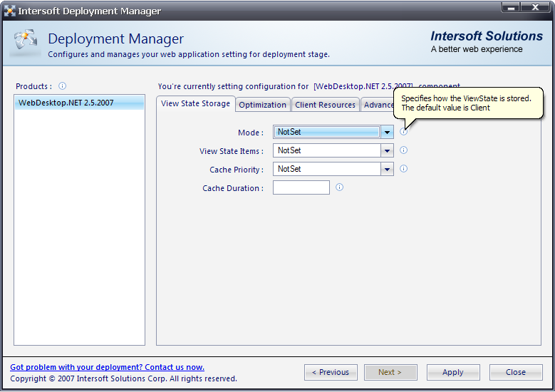Screen dimensions: 555x392
Task: Expand the View State Items dropdown
Action: point(387,150)
